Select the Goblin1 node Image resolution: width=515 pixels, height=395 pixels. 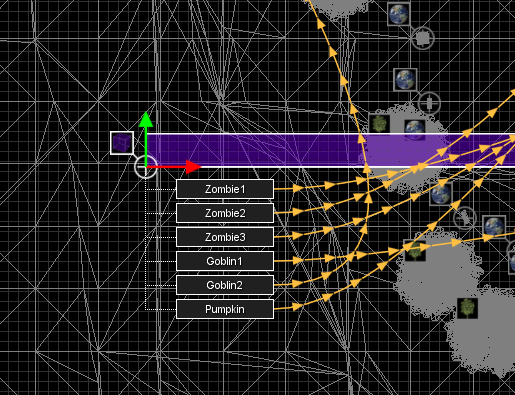tap(225, 261)
